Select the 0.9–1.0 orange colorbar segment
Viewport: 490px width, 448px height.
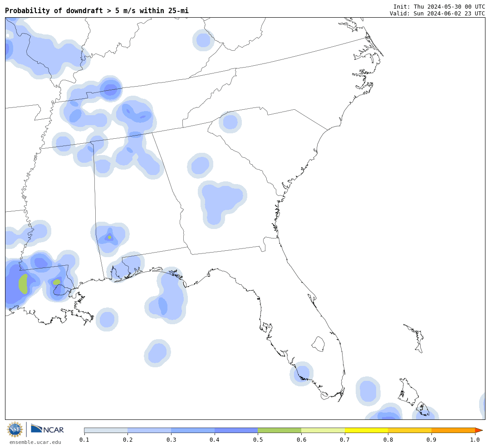(453, 430)
